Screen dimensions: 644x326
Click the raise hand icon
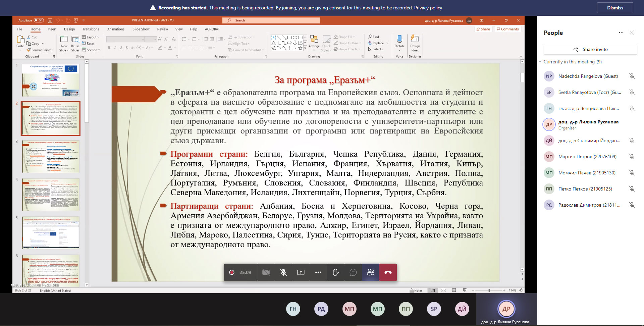335,272
